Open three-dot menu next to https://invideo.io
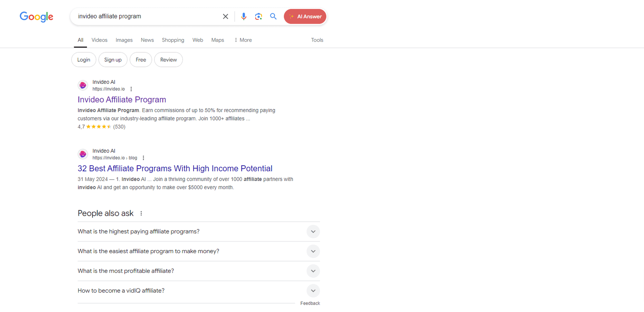The height and width of the screenshot is (312, 644). tap(131, 89)
